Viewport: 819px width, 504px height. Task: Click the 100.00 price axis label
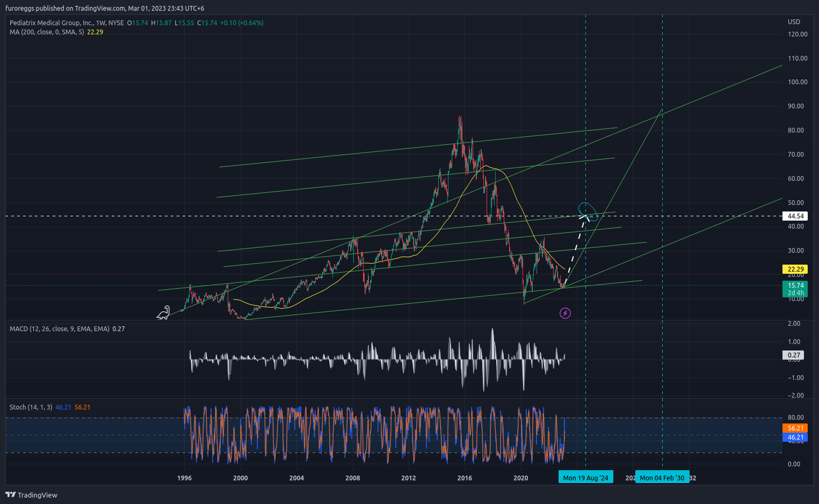click(x=798, y=82)
